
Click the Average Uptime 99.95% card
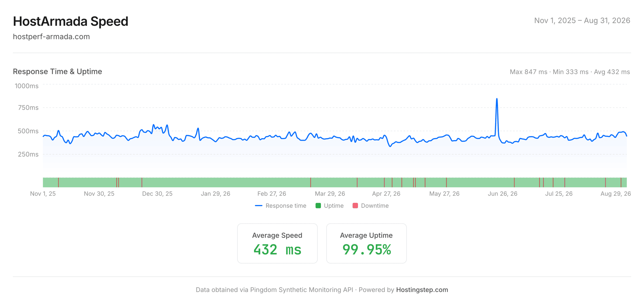click(x=366, y=243)
